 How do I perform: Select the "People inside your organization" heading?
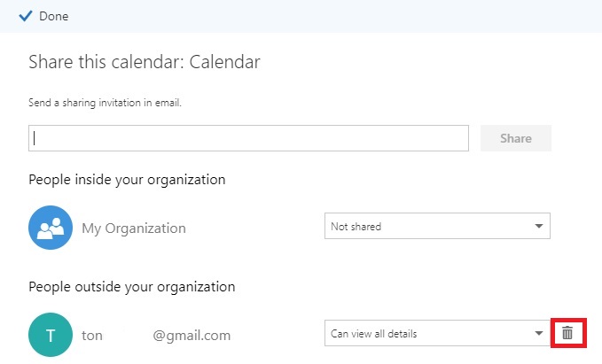coord(127,180)
